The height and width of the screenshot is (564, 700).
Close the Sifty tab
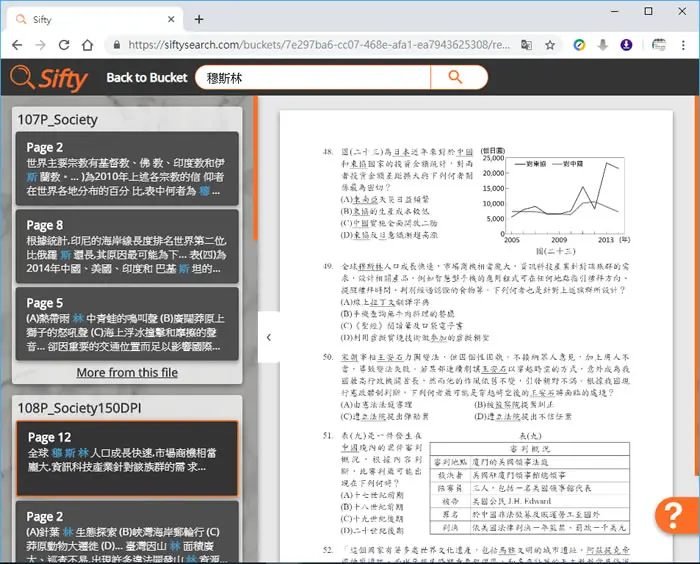[x=171, y=19]
